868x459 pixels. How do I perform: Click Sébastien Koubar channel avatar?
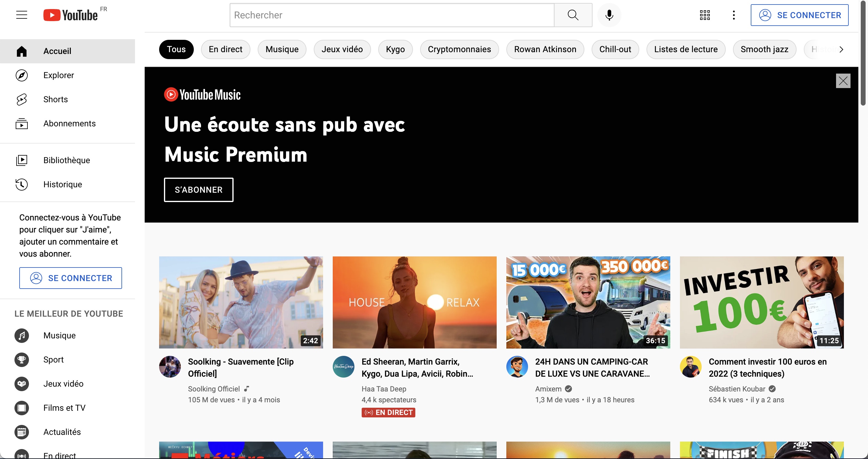point(690,367)
